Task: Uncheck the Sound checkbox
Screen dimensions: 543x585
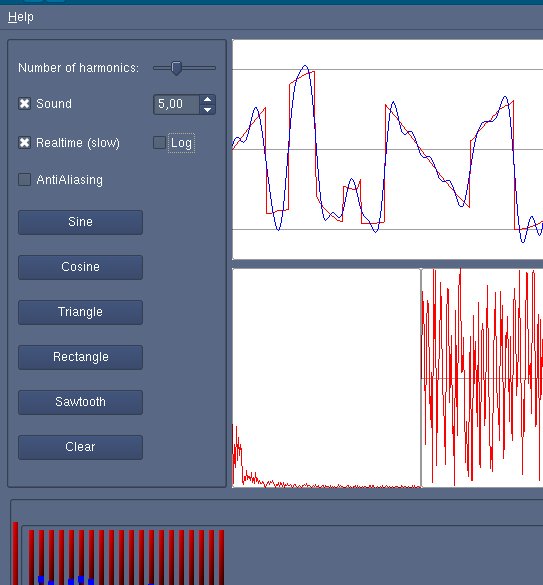Action: point(25,104)
